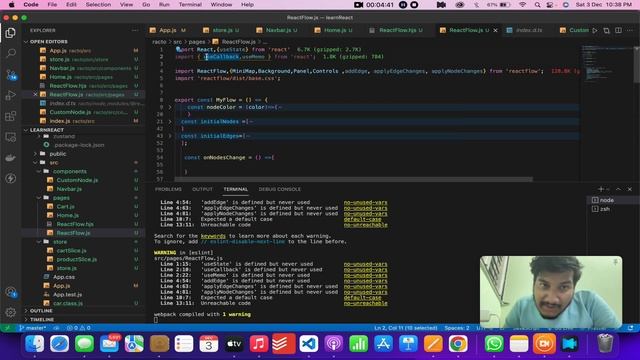The height and width of the screenshot is (360, 640).
Task: Collapse the LEARNREACT folder section
Action: click(47, 130)
